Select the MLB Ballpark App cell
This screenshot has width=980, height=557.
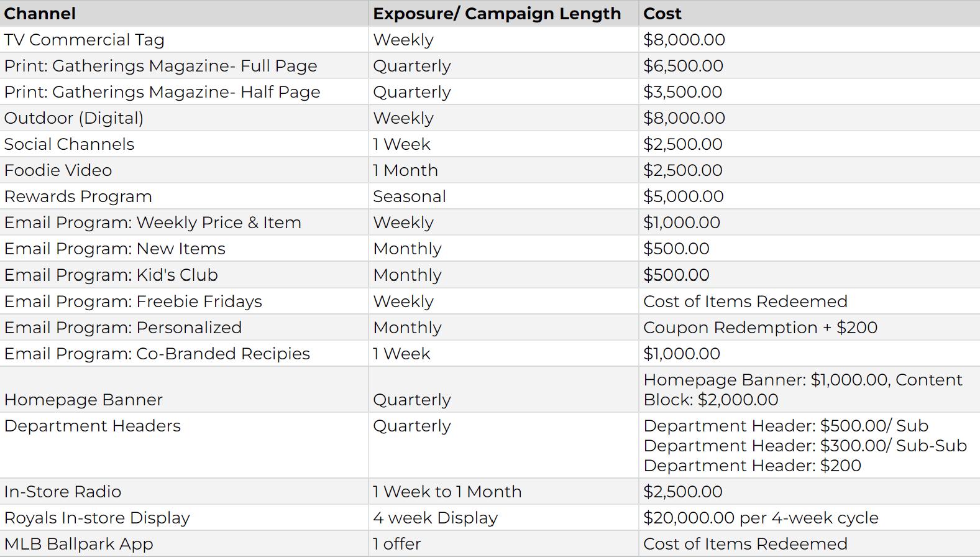pos(78,544)
